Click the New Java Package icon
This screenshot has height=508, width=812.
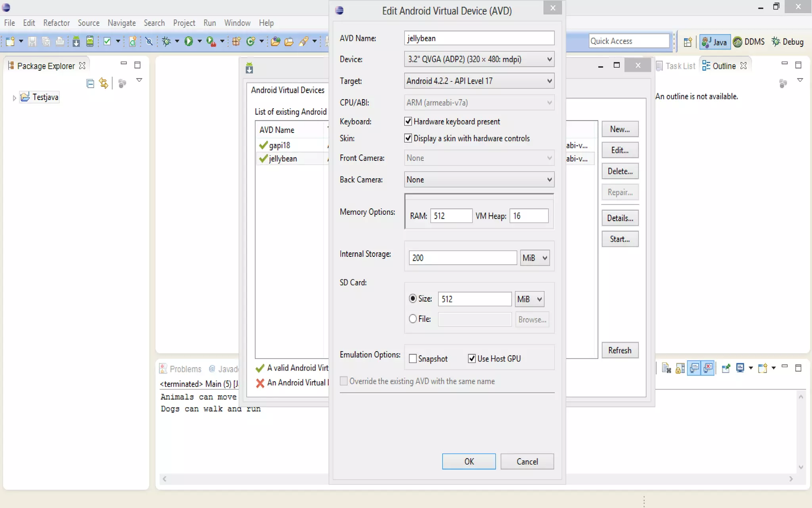point(236,41)
